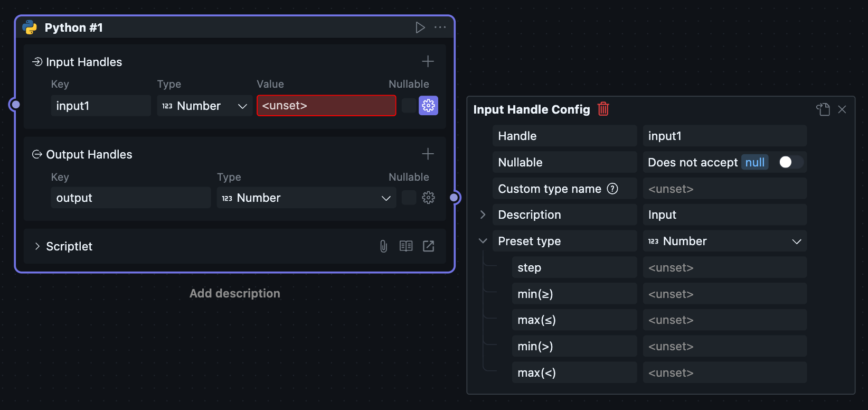Viewport: 868px width, 410px height.
Task: Add a new output handle
Action: tap(428, 154)
